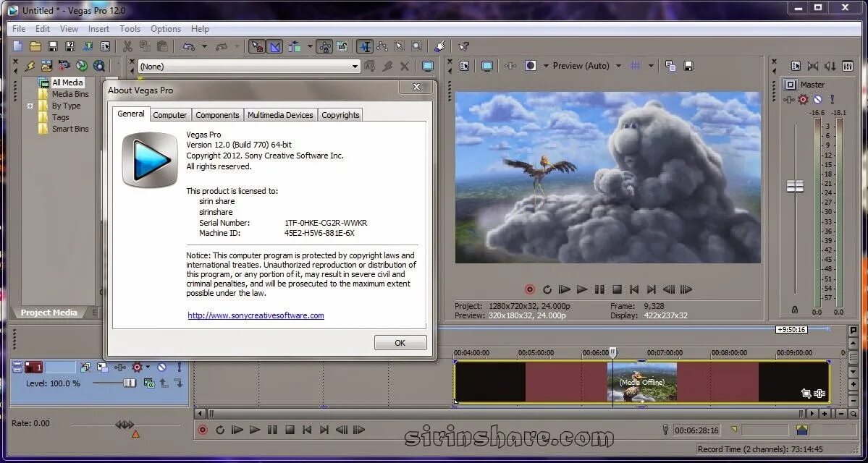Image resolution: width=868 pixels, height=463 pixels.
Task: Click the Redo arrow icon
Action: [x=222, y=46]
